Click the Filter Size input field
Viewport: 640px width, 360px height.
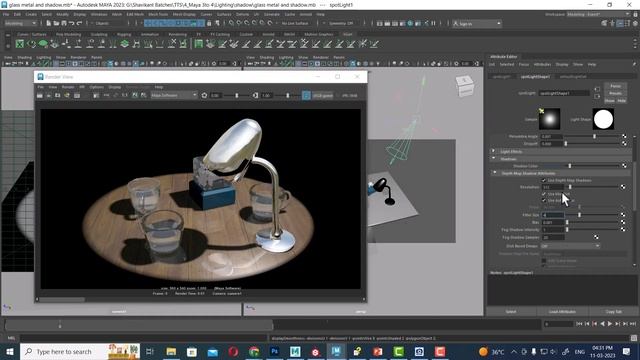[552, 215]
